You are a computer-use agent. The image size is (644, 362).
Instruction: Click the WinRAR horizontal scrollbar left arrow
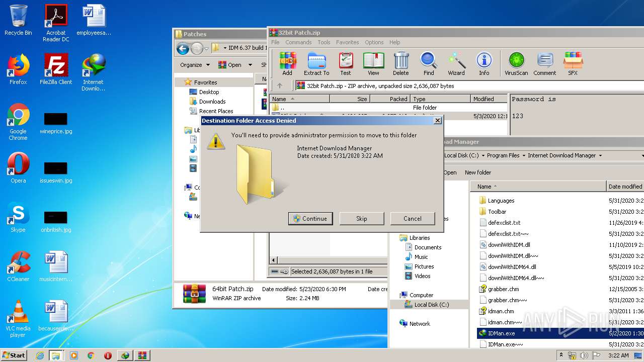coord(274,260)
